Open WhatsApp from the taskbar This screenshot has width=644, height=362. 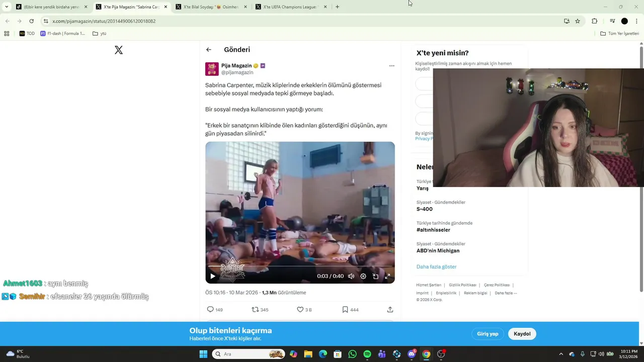(352, 354)
